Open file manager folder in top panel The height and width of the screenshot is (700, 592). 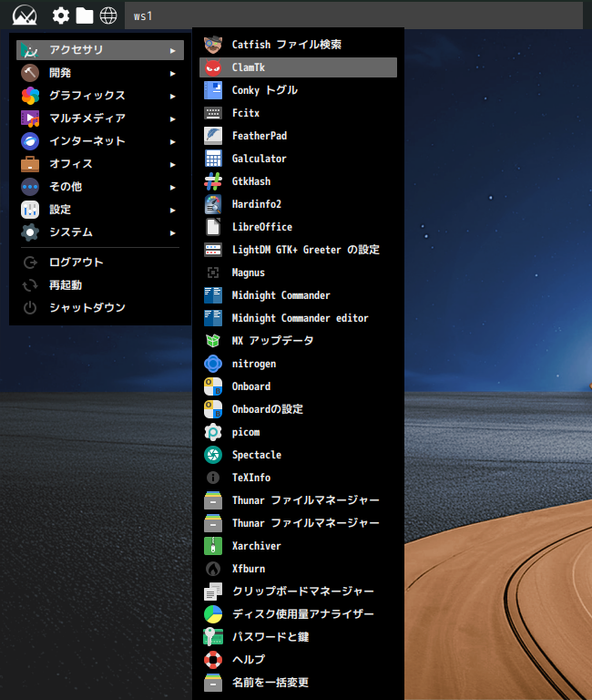coord(85,15)
